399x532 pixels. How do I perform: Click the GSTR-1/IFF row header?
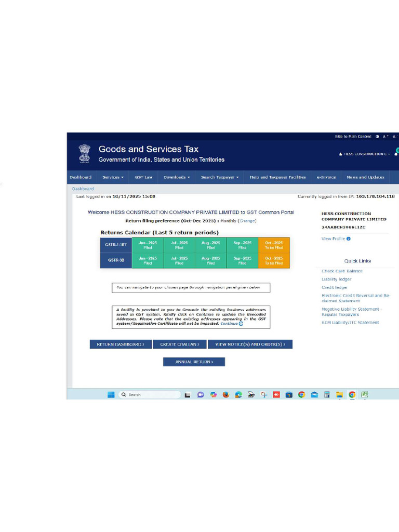click(x=116, y=245)
